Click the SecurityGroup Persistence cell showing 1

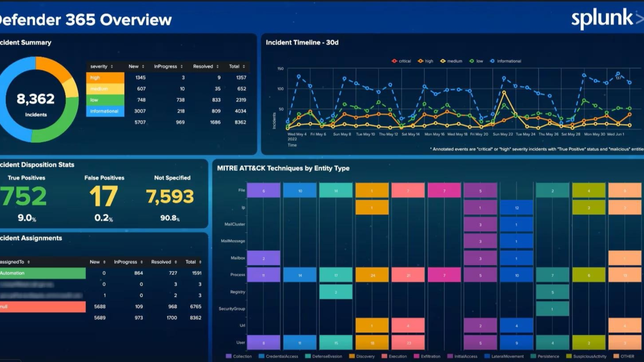point(552,309)
